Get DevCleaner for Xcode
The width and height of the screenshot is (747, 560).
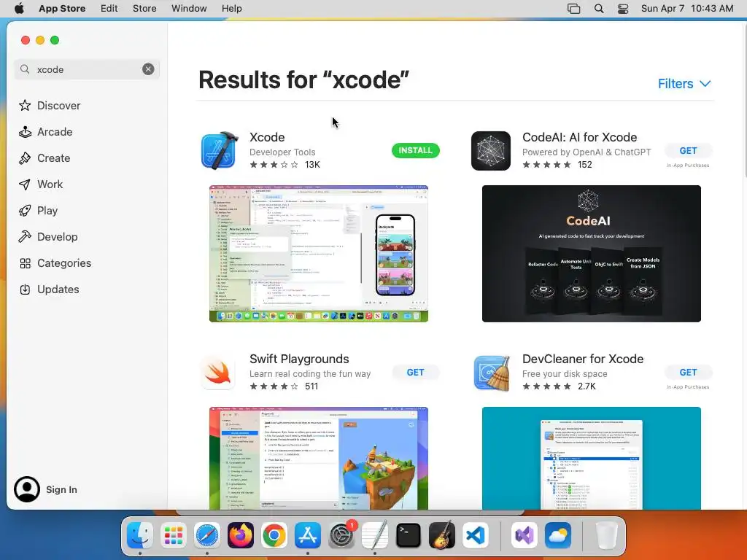688,373
